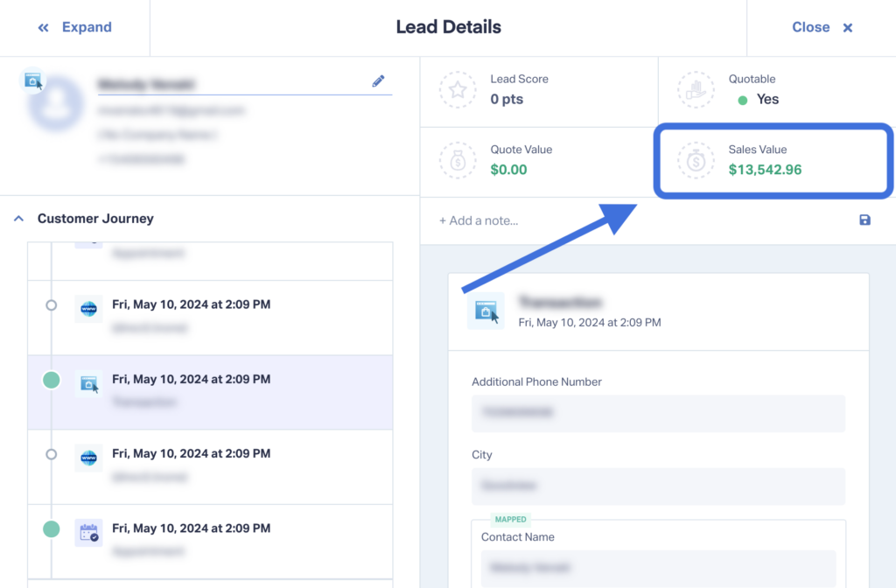
Task: Click the Quote Value money bag icon
Action: pos(458,161)
